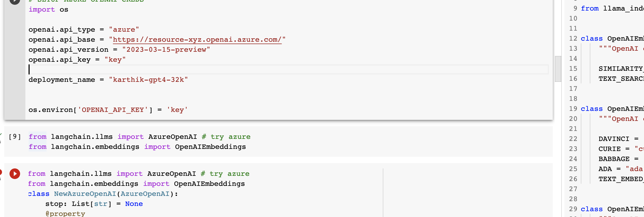Select the deployment_name string karthik-gpt4-32k
Viewport: 644px width, 217px height.
[x=149, y=79]
